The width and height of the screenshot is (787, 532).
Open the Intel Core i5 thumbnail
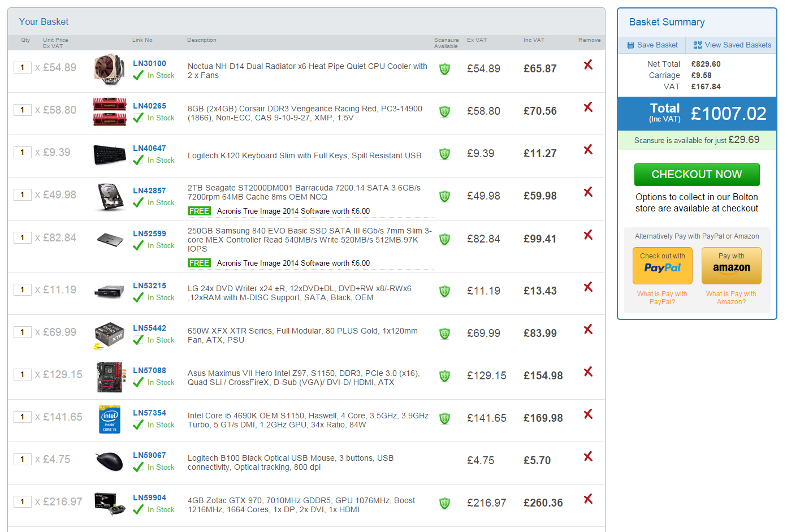[110, 419]
